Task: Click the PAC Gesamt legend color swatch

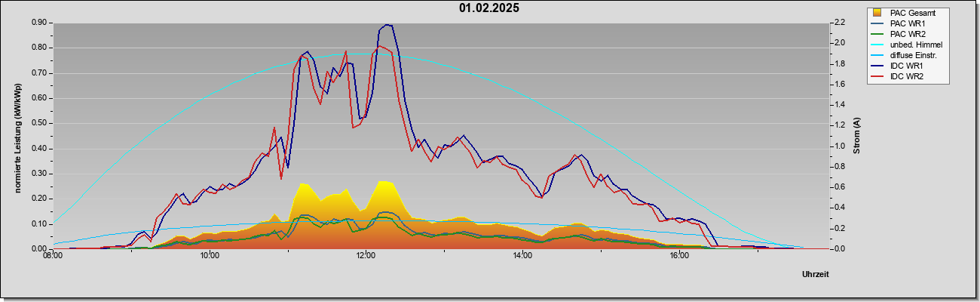Action: pos(877,13)
